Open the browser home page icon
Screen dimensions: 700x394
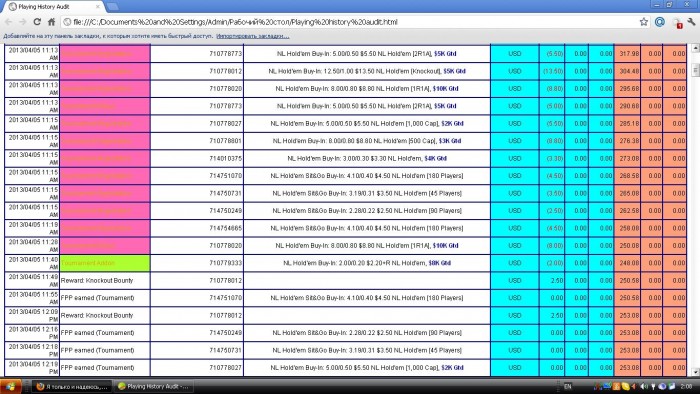tap(51, 22)
